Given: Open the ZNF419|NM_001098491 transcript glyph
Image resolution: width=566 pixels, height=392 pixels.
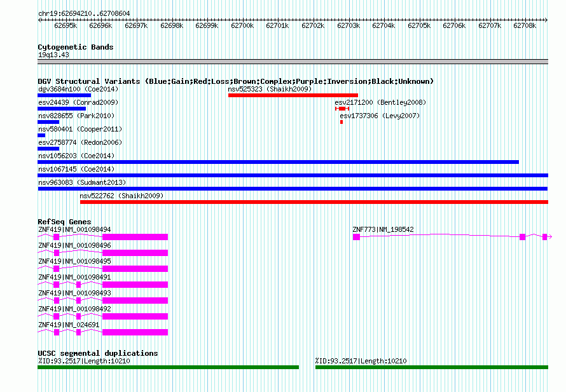Looking at the screenshot, I should [103, 285].
